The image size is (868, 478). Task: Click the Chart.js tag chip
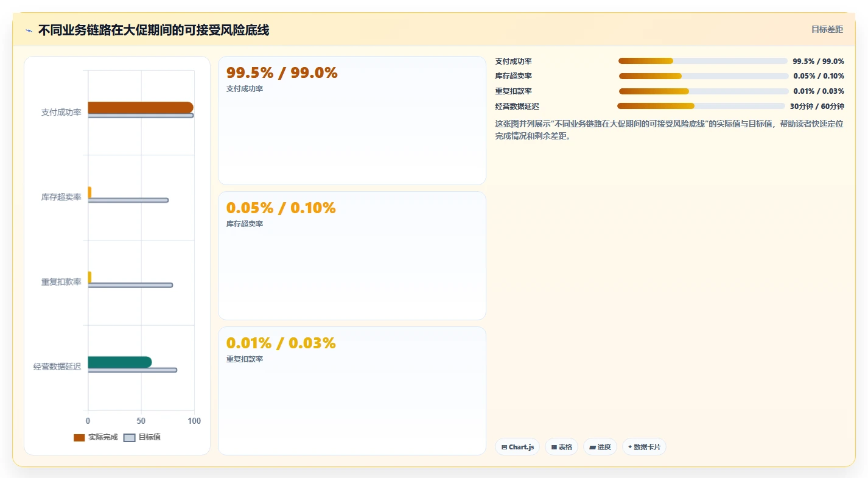coord(517,447)
